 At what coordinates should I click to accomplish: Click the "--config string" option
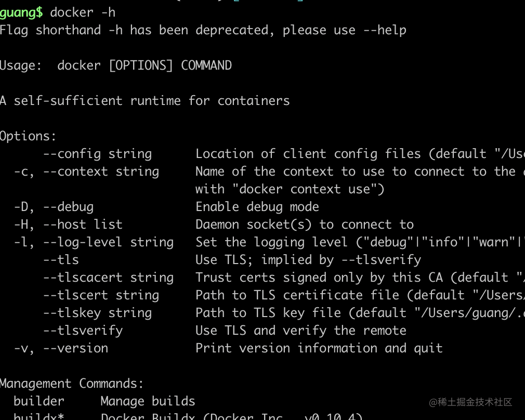[x=97, y=154]
